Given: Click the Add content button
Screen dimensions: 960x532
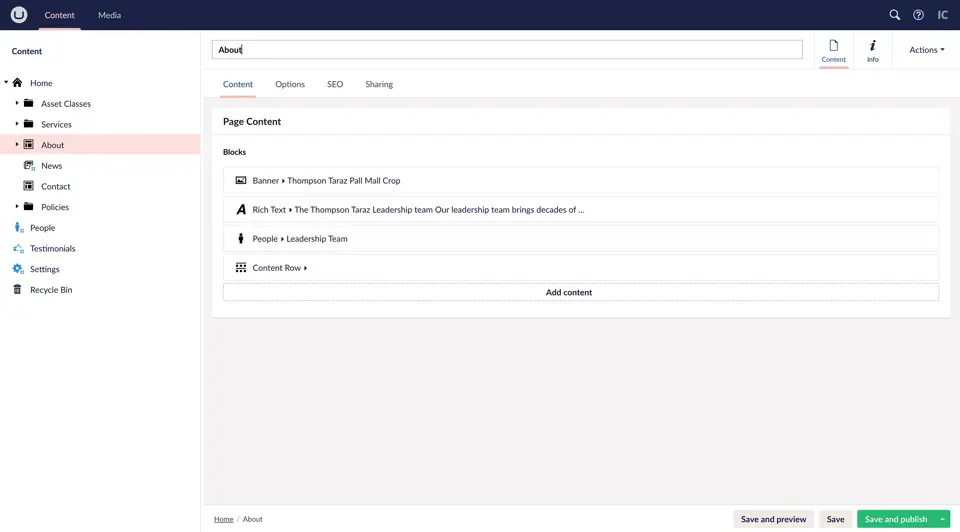Looking at the screenshot, I should point(580,292).
